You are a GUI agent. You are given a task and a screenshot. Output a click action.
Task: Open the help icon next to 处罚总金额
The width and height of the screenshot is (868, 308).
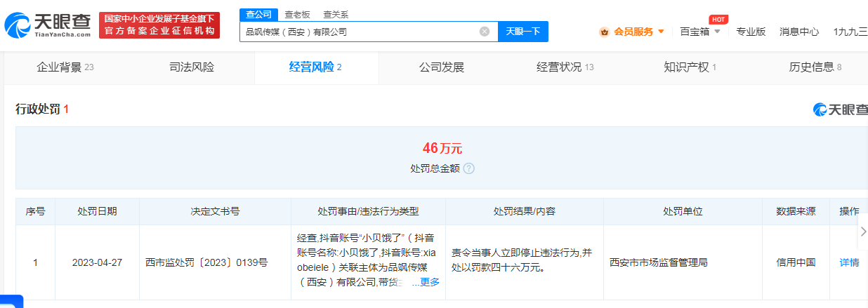(469, 168)
